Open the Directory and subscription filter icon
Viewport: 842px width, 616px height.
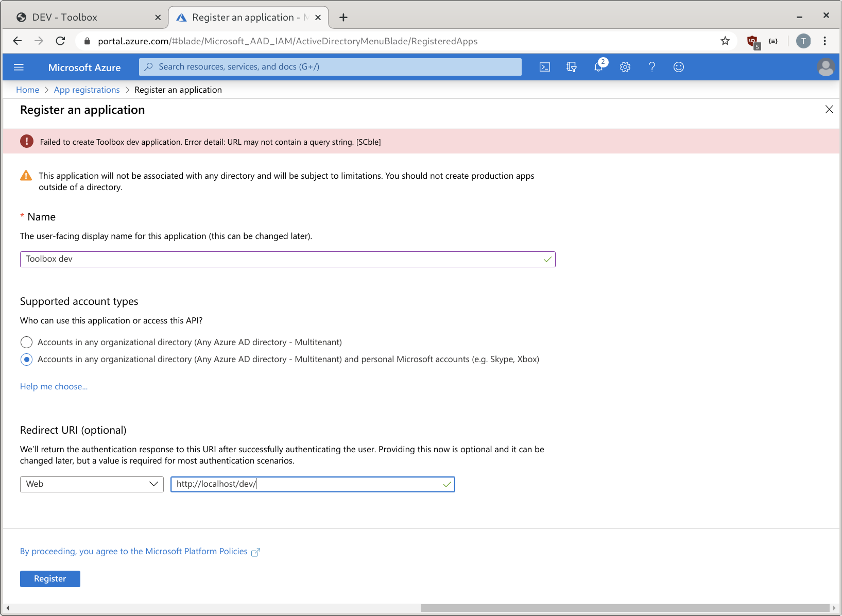coord(572,67)
